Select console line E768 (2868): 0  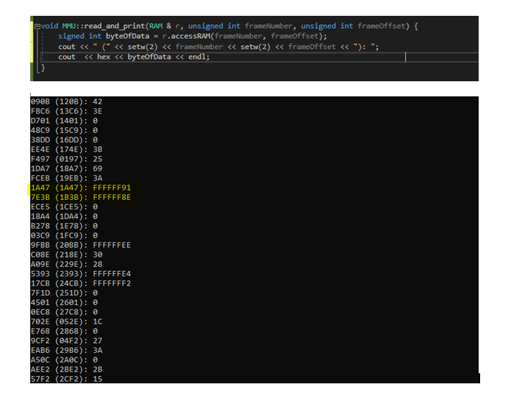(64, 331)
